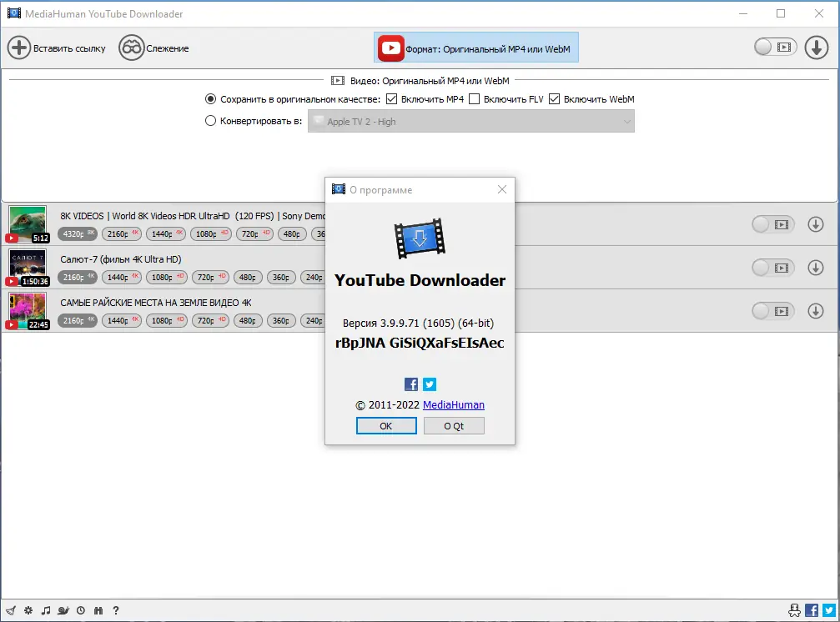This screenshot has width=840, height=622.
Task: Click the snail speed limit icon
Action: click(63, 610)
